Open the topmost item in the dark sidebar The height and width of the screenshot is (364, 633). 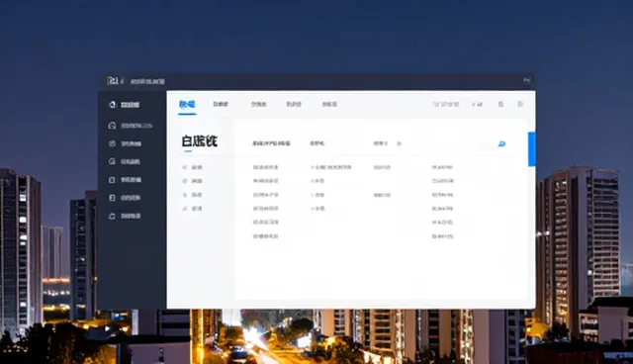(124, 105)
